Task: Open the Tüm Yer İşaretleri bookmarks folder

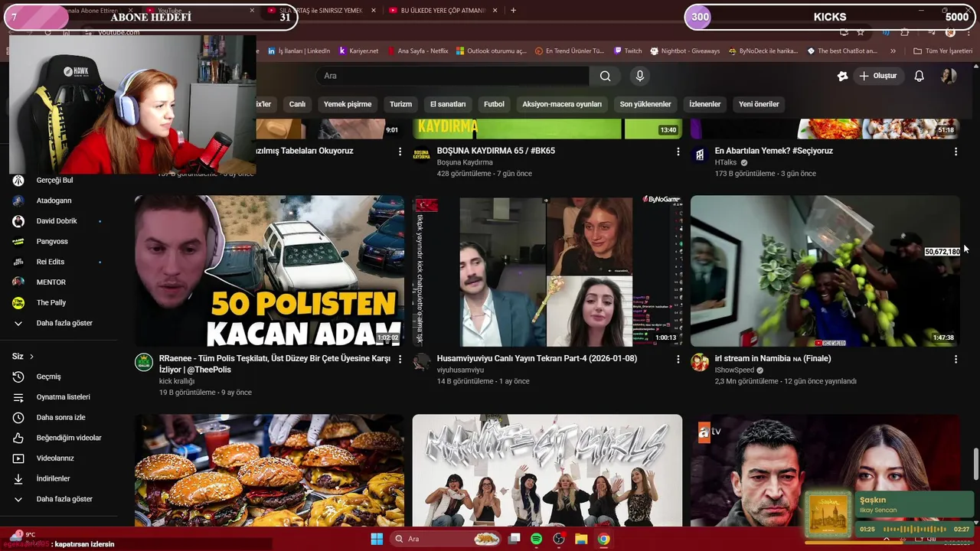Action: (943, 51)
